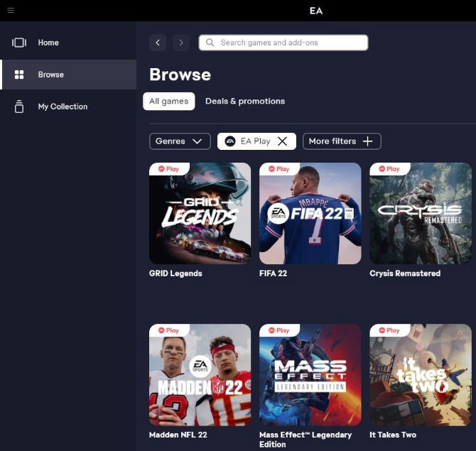476x451 pixels.
Task: Click the Madden NFL 22 title link
Action: [178, 435]
